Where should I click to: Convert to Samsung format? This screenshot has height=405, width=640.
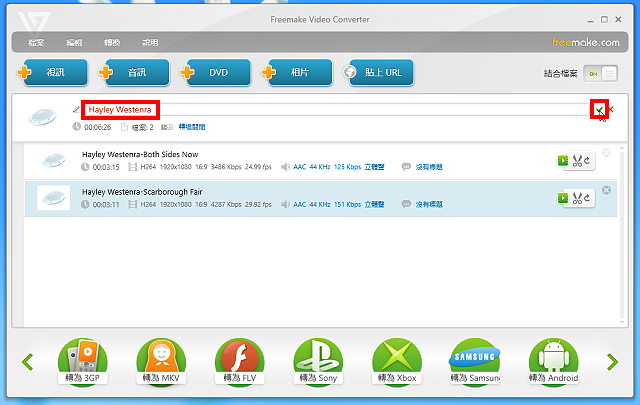475,362
